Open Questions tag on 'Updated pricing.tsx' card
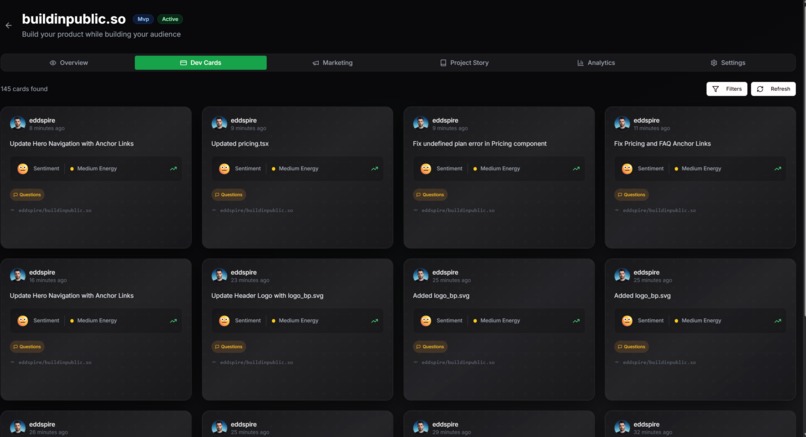806x437 pixels. tap(228, 195)
